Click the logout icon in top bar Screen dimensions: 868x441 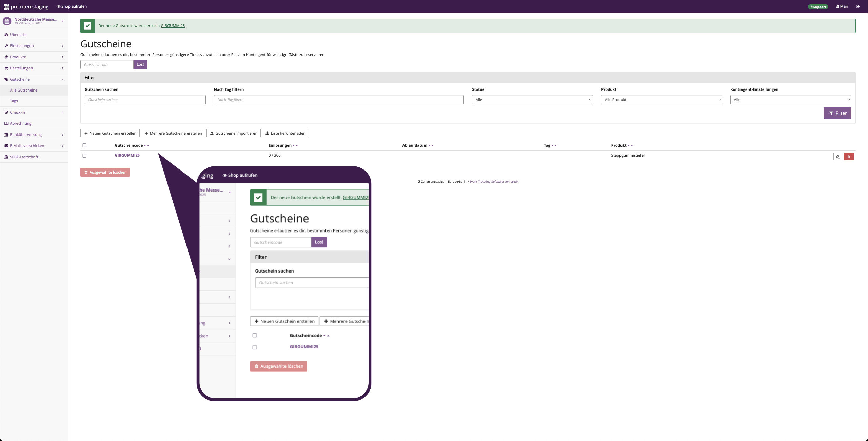[858, 6]
